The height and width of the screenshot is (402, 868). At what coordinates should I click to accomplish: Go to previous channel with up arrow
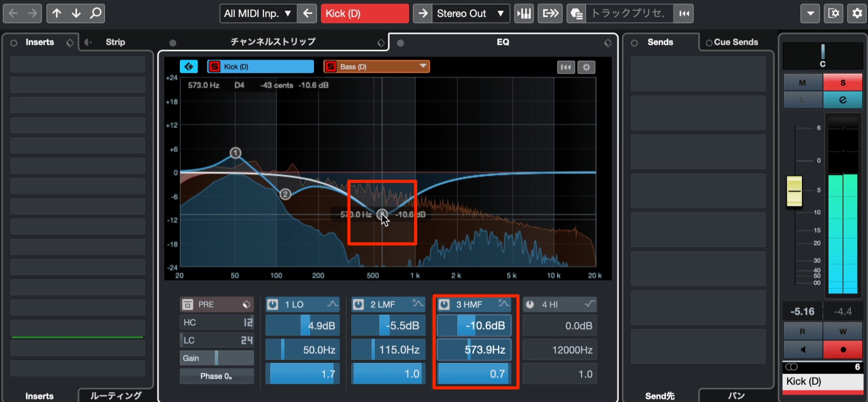tap(57, 14)
